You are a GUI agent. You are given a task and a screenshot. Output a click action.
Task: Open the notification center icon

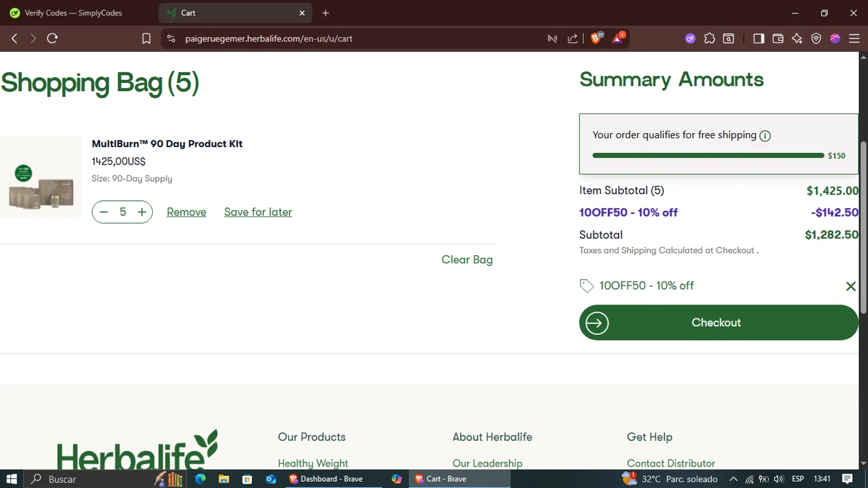[847, 479]
